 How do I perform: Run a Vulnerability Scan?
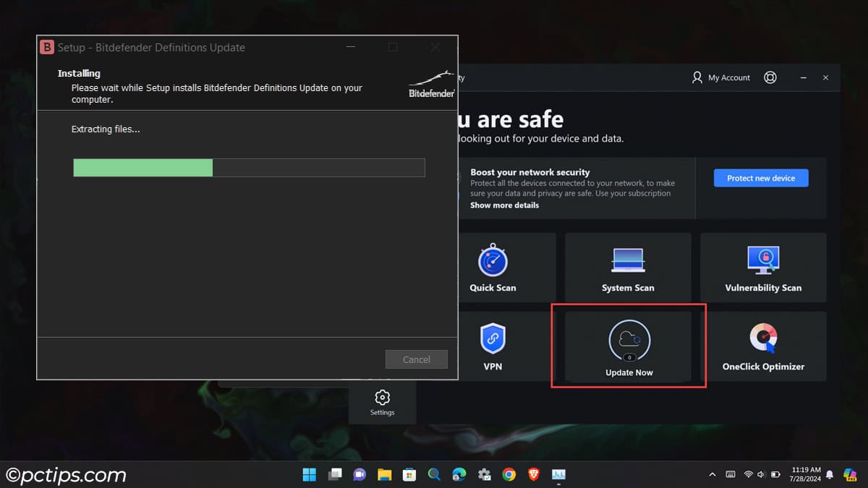[x=763, y=267]
